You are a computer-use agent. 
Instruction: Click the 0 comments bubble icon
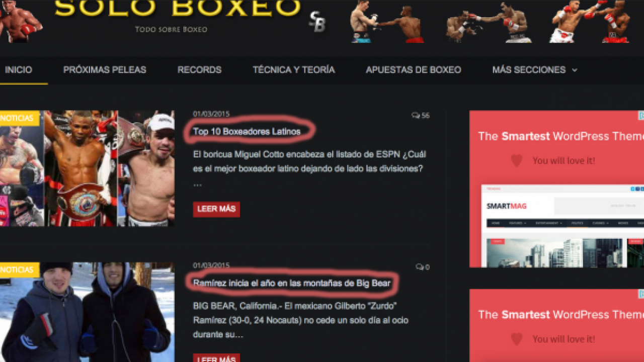420,267
